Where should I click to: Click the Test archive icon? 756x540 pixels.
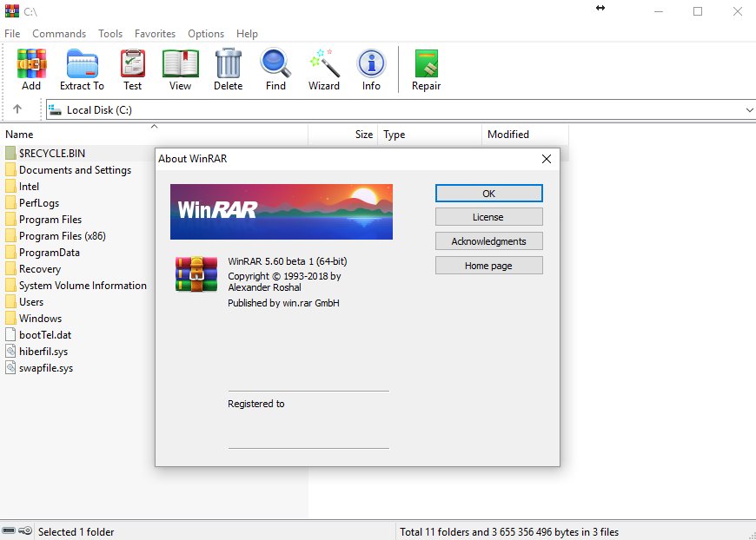(132, 65)
